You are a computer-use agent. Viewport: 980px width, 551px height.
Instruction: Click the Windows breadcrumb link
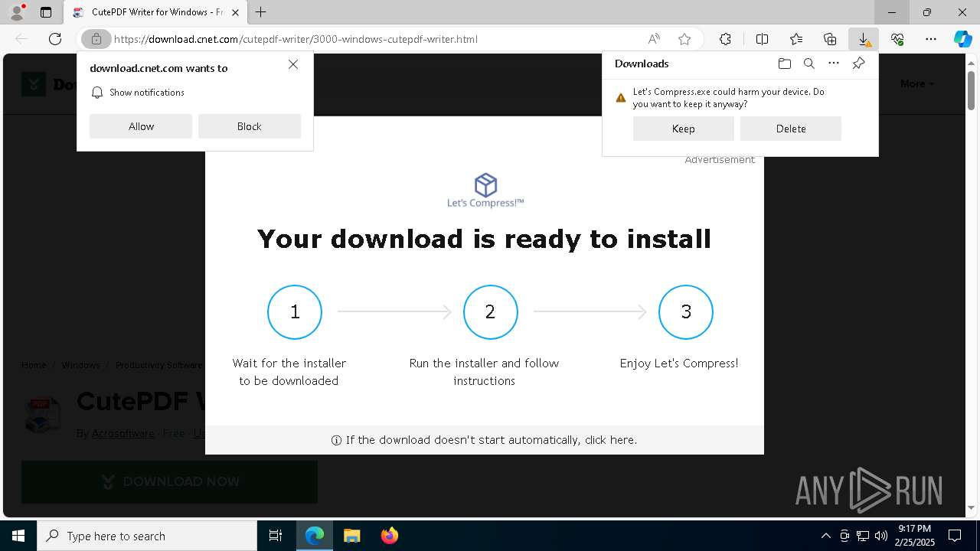[80, 365]
